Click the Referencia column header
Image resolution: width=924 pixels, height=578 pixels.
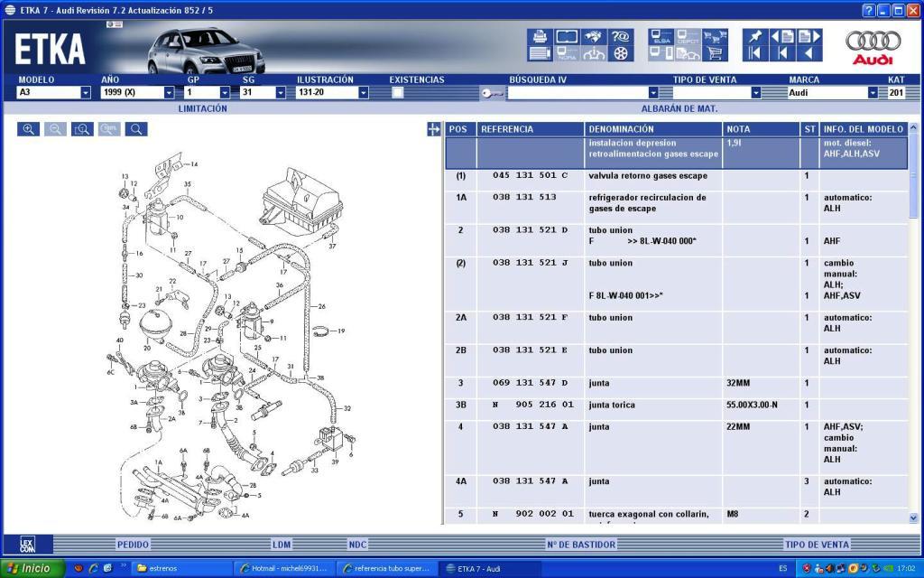(x=531, y=129)
